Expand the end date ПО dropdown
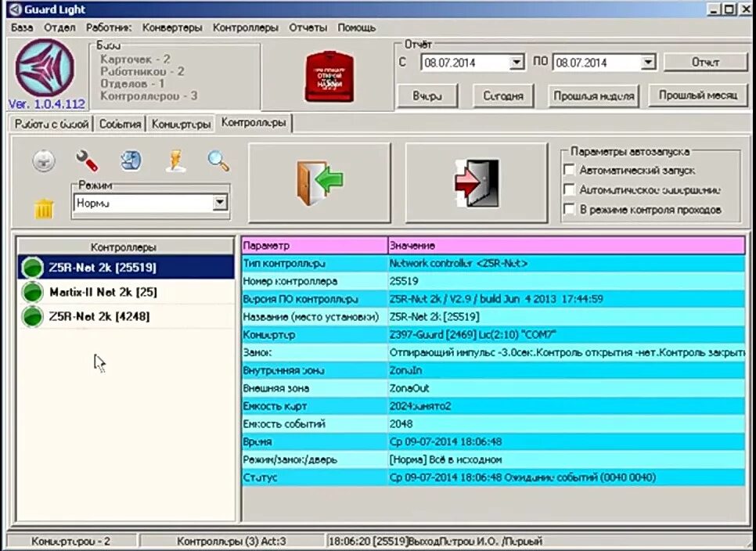 [647, 62]
